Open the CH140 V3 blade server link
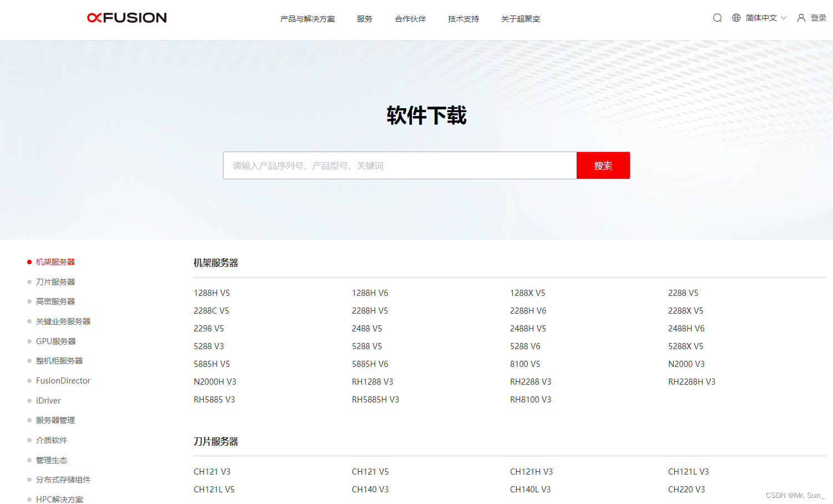Screen dimensions: 833x504 point(370,490)
